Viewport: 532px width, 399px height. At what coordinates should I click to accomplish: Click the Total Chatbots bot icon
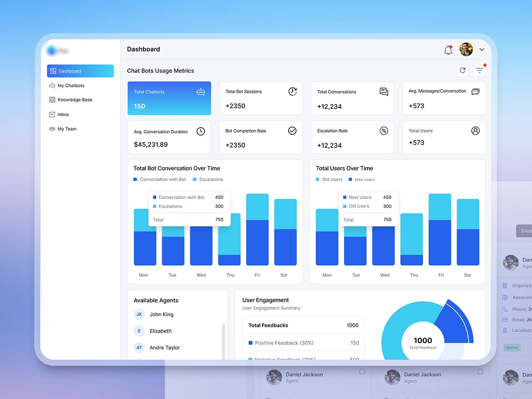coord(201,92)
